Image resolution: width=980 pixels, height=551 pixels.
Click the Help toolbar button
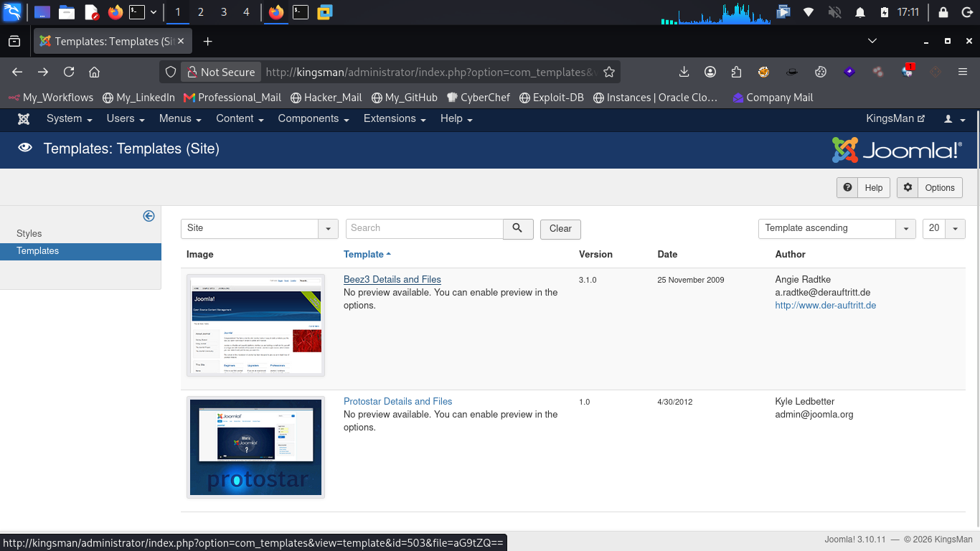pyautogui.click(x=863, y=188)
